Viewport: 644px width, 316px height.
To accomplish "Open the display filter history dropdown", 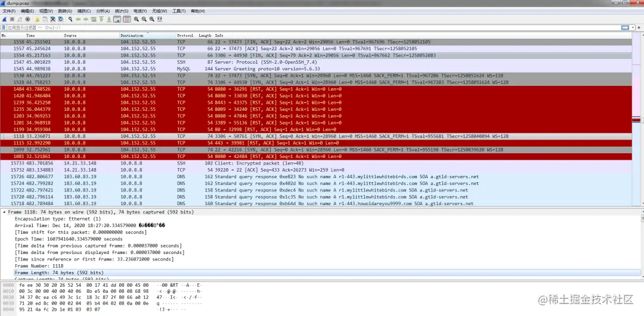I will (633, 27).
